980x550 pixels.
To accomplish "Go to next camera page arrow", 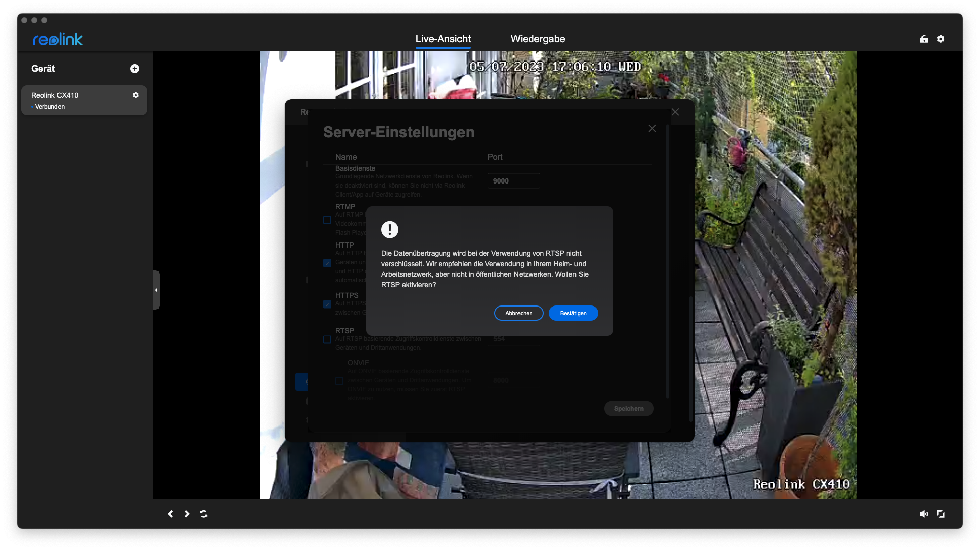I will (187, 514).
